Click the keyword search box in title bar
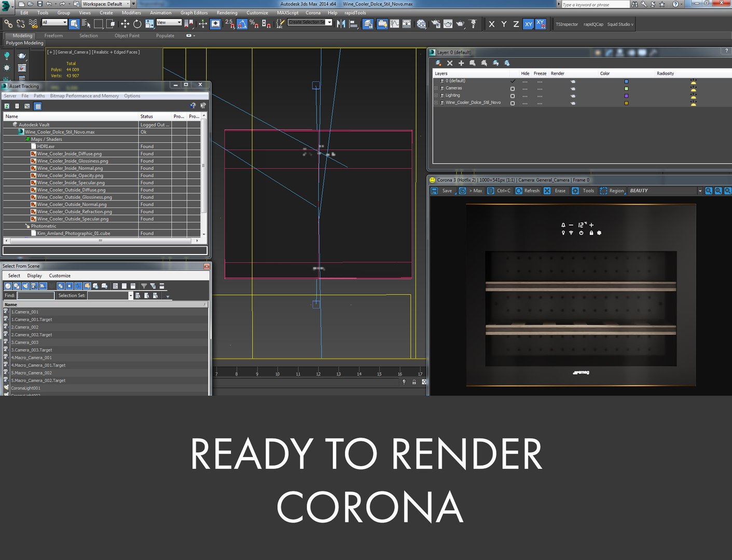The width and height of the screenshot is (732, 560). (595, 4)
